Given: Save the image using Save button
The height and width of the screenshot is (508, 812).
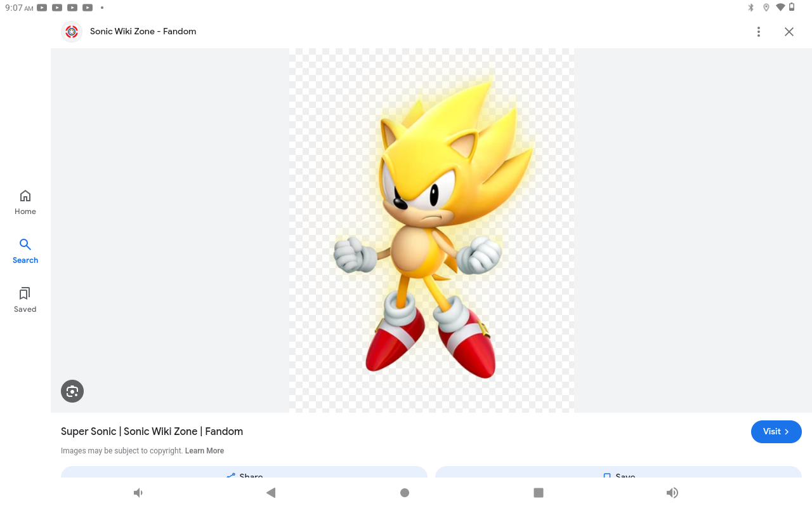Looking at the screenshot, I should click(618, 473).
